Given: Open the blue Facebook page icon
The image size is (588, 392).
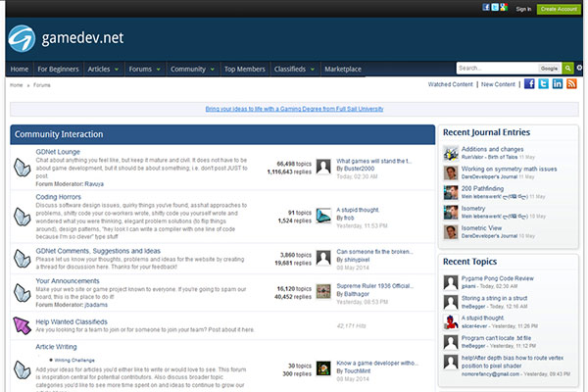Looking at the screenshot, I should (529, 83).
